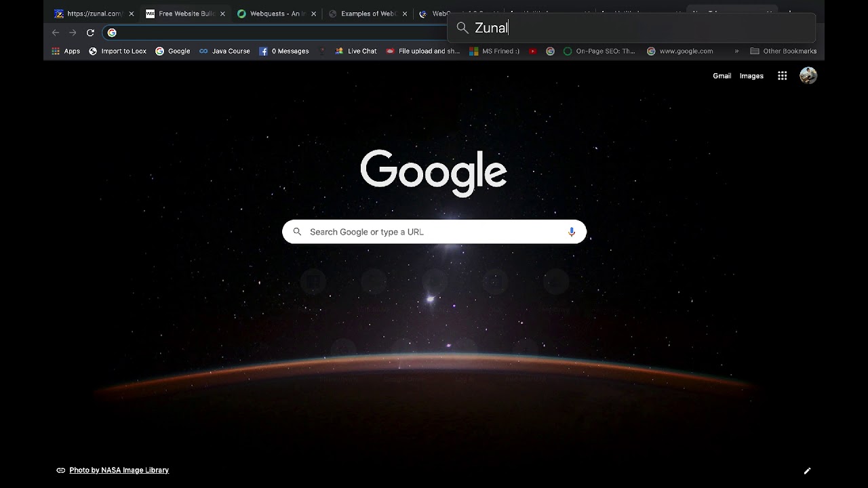Close the zunal.com tab
Image resolution: width=868 pixels, height=488 pixels.
click(x=132, y=14)
